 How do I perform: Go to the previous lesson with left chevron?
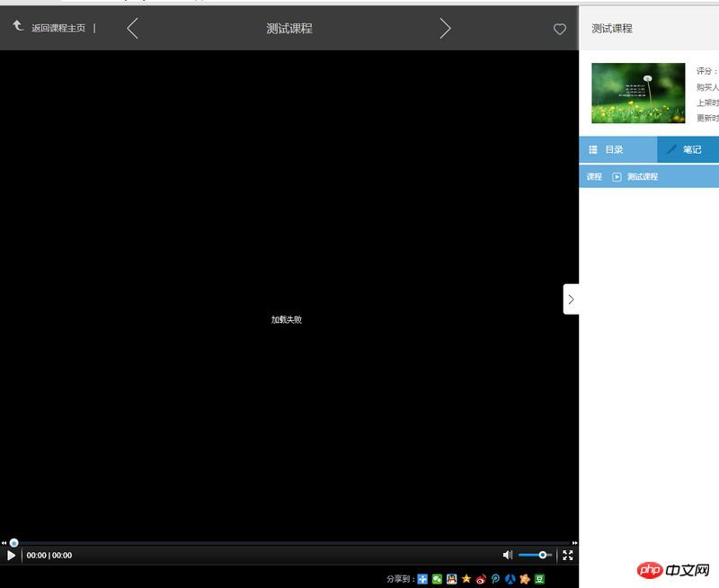tap(133, 29)
